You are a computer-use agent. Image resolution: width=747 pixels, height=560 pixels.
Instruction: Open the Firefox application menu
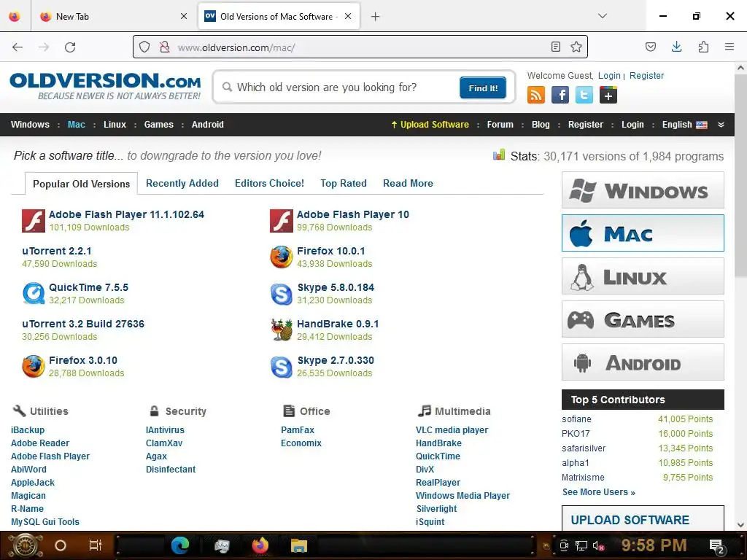[729, 47]
